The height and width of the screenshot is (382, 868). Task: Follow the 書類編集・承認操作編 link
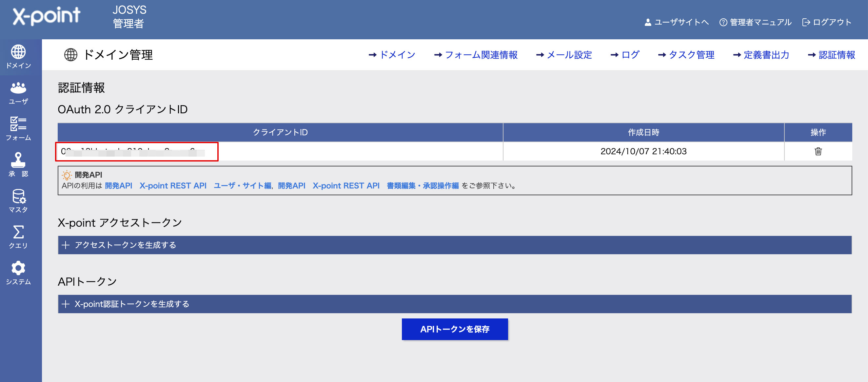point(423,186)
